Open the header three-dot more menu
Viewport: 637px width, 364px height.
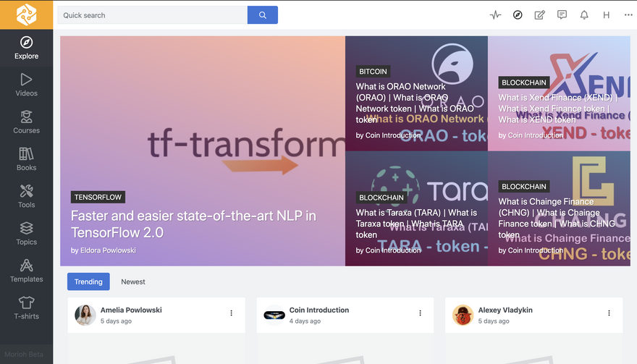pos(627,15)
